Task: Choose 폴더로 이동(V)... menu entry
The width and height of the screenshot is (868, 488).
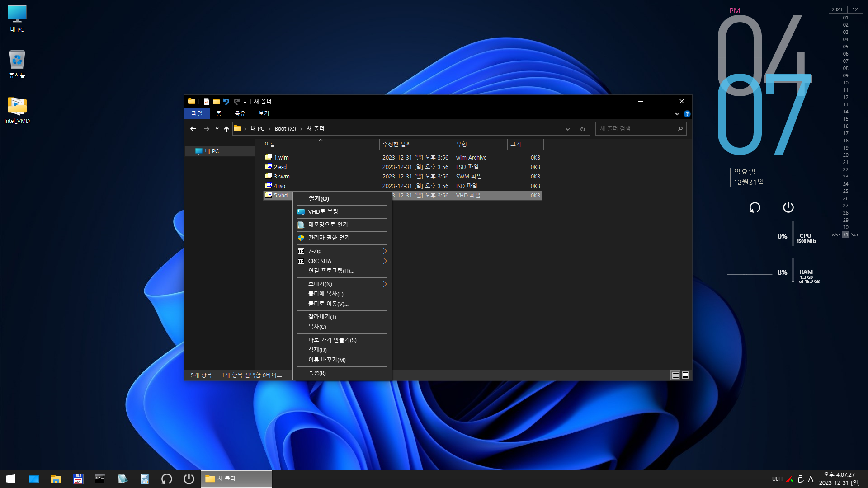Action: (342, 304)
